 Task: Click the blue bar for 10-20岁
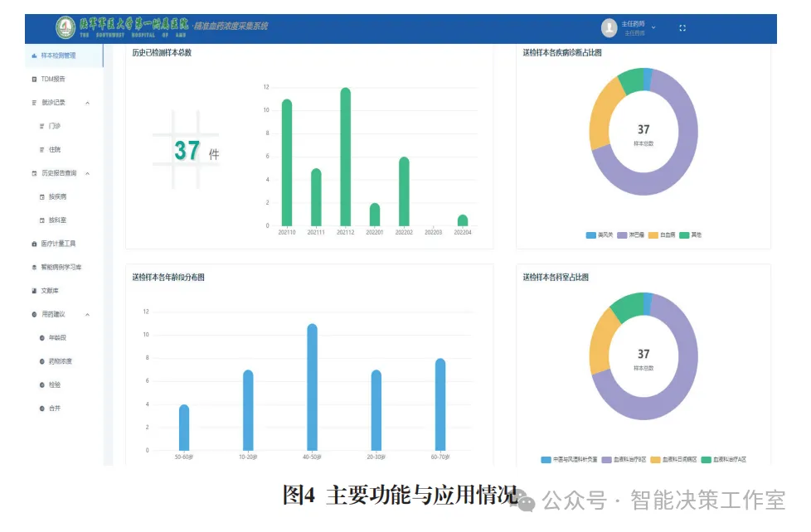[248, 410]
